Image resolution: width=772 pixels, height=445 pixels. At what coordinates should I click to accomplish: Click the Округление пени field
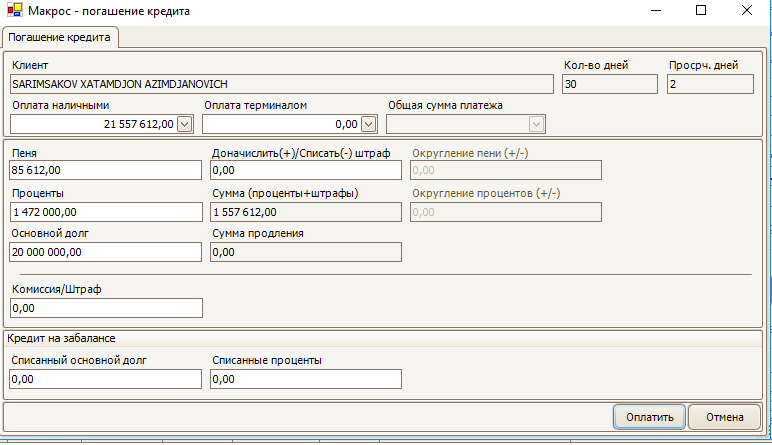[x=506, y=170]
